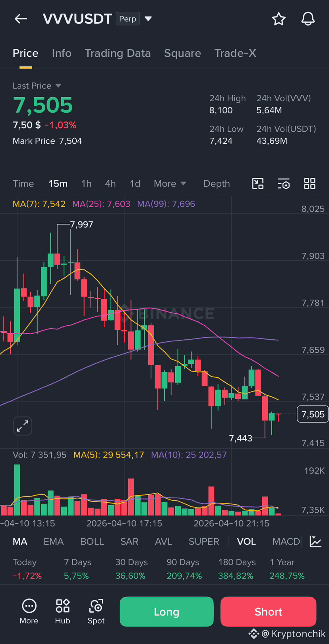This screenshot has height=644, width=329.
Task: Tap the large 7,505 last price
Action: point(43,105)
